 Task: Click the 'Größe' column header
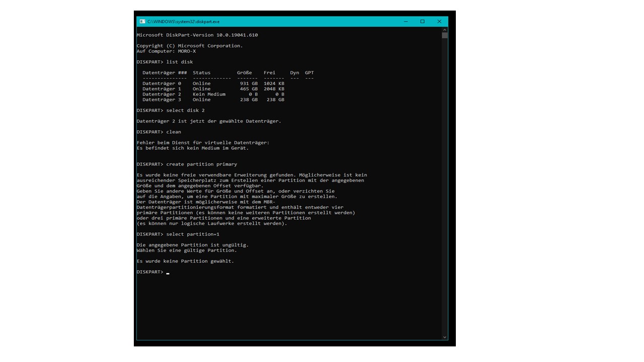point(245,73)
